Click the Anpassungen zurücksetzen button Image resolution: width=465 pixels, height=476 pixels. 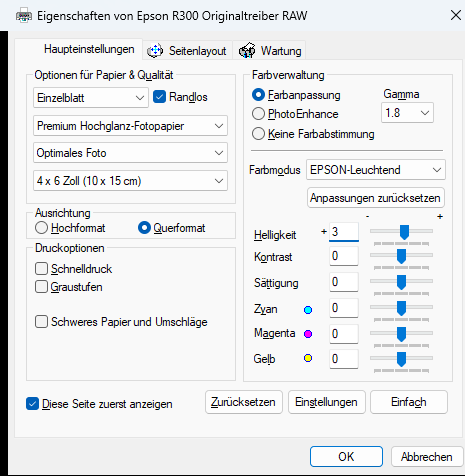click(x=375, y=198)
